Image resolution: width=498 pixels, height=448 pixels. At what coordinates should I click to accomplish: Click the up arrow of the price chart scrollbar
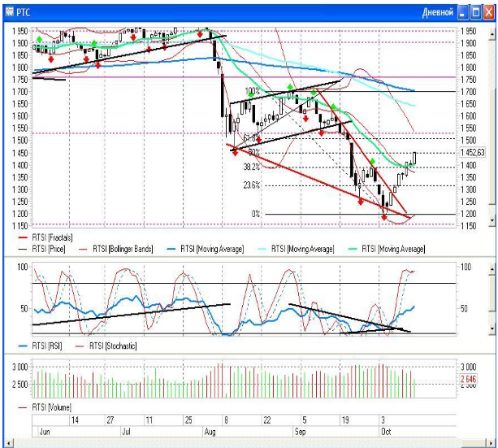pos(492,33)
